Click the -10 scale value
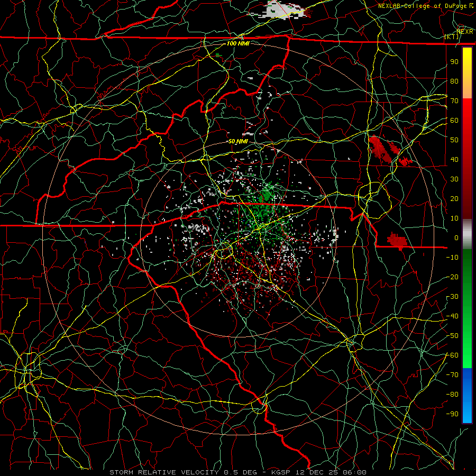The image size is (476, 476). tap(452, 258)
